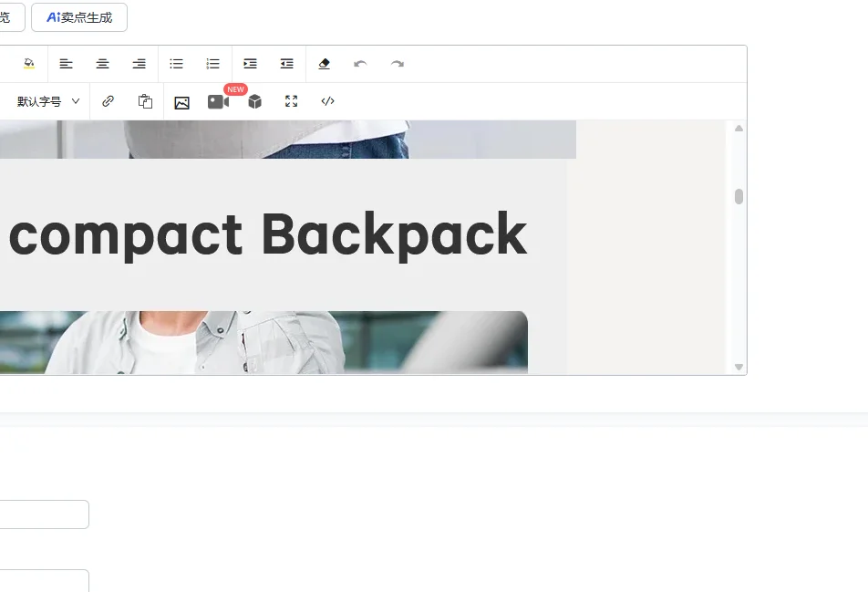Undo the last edit
Screen dimensions: 868x592
point(360,64)
